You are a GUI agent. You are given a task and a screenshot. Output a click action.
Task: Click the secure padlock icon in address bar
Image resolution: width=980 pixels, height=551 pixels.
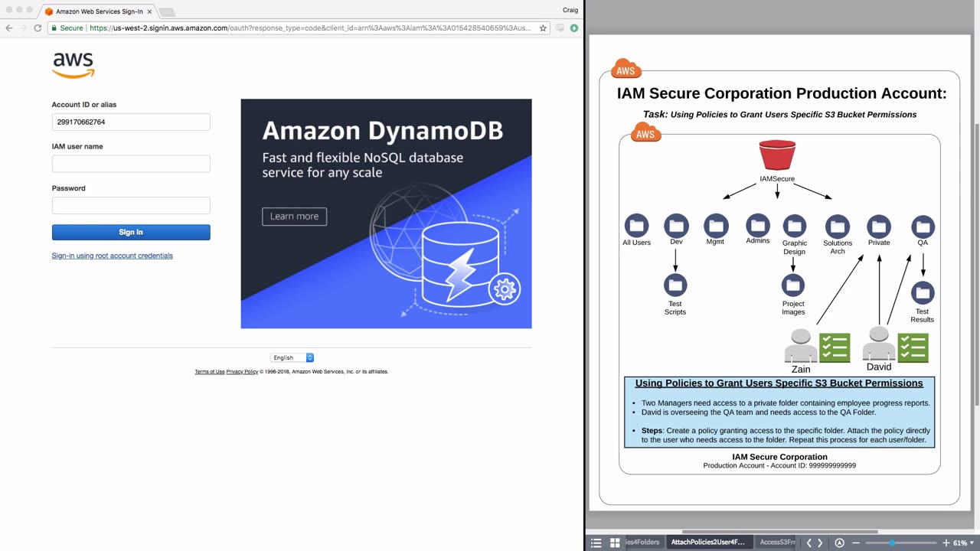(x=54, y=28)
